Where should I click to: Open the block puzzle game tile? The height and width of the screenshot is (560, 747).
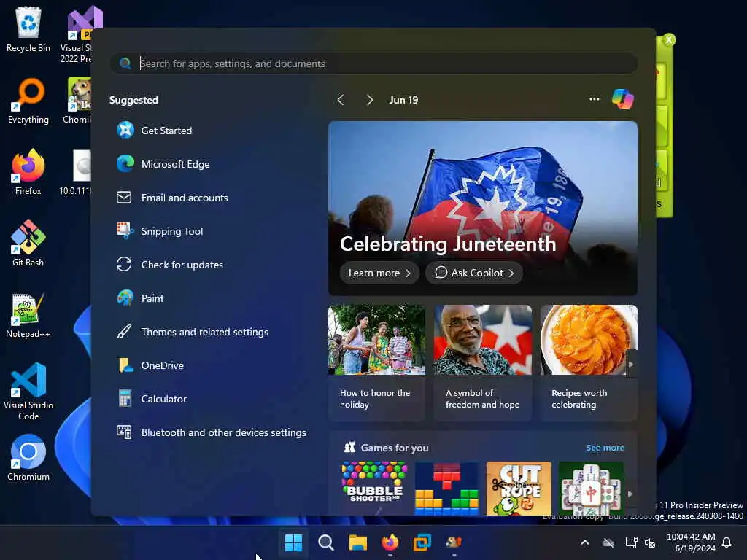446,488
